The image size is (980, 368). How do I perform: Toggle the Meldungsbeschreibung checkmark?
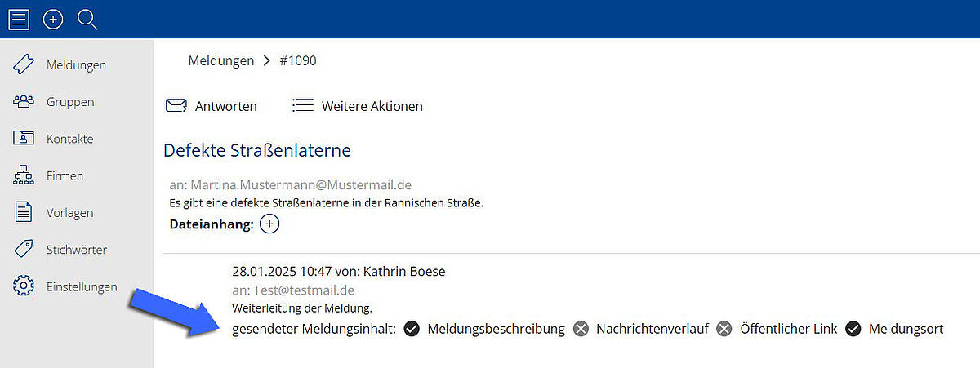coord(412,329)
